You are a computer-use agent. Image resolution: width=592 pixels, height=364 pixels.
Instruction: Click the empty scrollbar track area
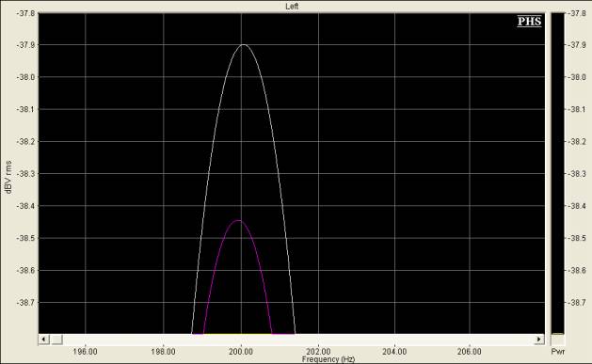(x=298, y=340)
